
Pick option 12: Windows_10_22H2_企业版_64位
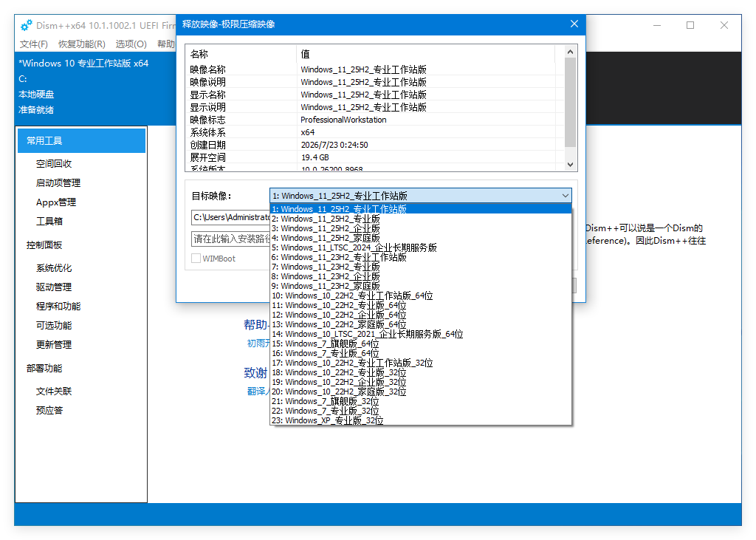(421, 315)
